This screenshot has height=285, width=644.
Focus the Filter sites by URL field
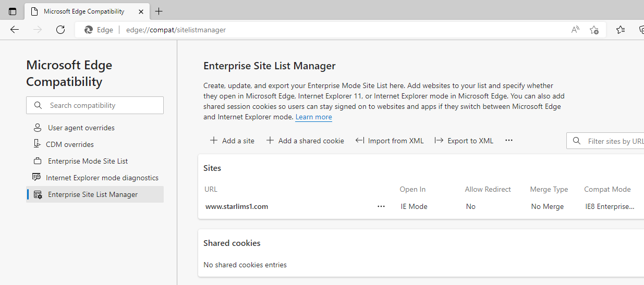605,141
